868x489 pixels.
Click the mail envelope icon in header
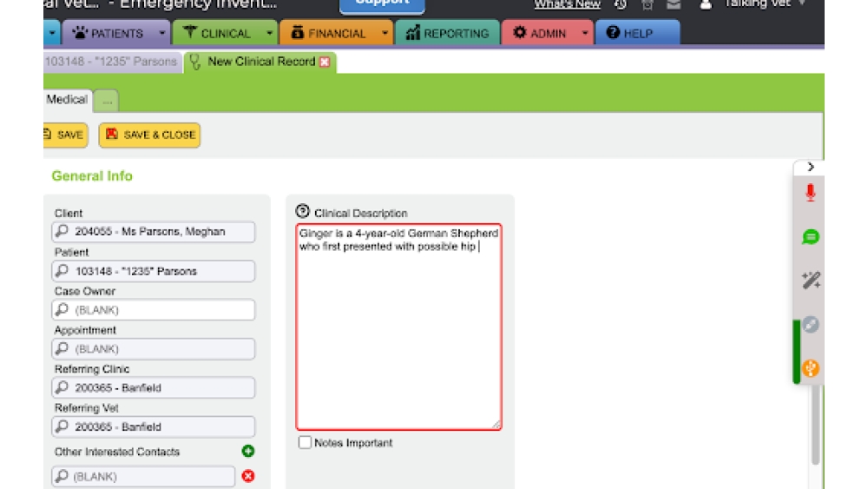tap(674, 4)
